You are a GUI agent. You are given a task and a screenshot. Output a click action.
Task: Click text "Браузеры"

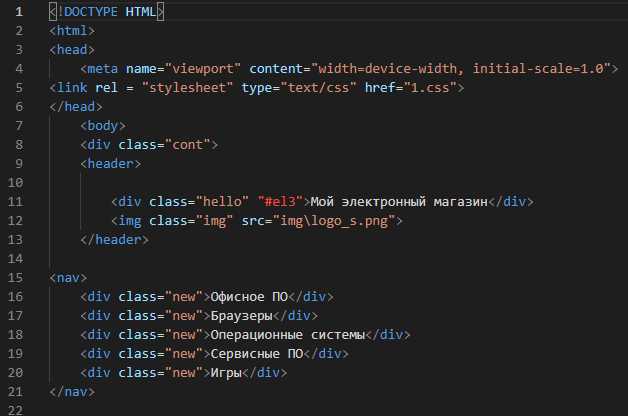click(x=242, y=316)
